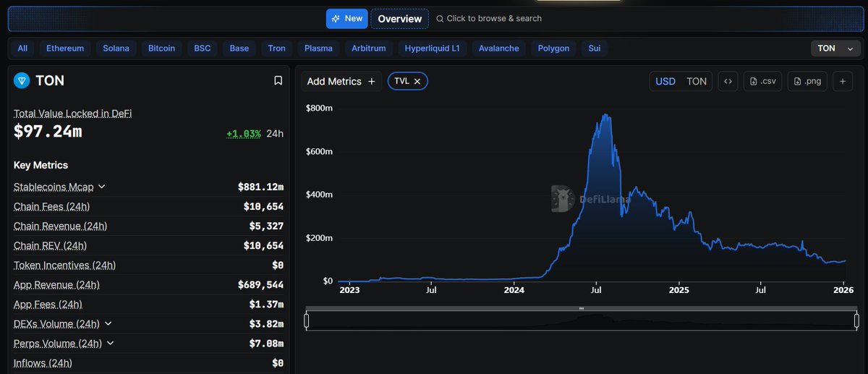The image size is (868, 374).
Task: Download chart data as .csv
Action: [x=763, y=81]
